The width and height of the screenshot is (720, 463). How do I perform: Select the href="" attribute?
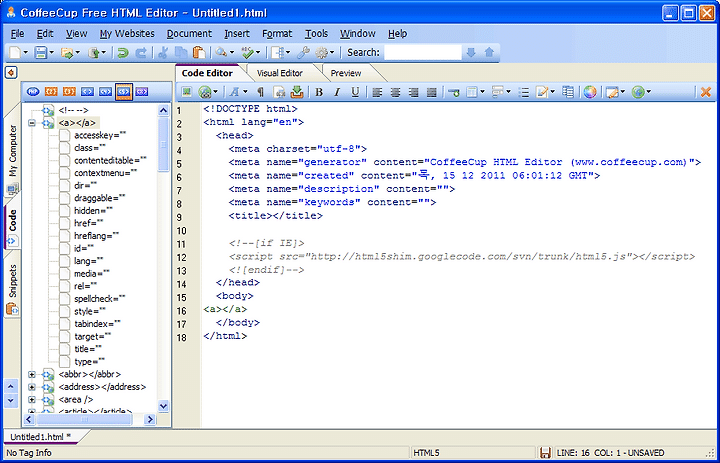pos(89,223)
